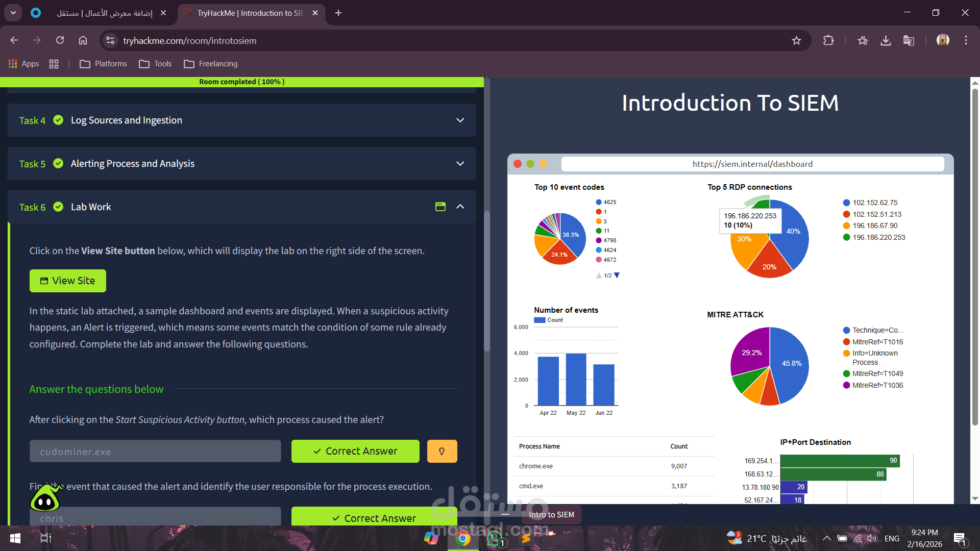Expand Task 4 Log Sources and Ingestion
The height and width of the screenshot is (551, 980).
click(x=460, y=120)
